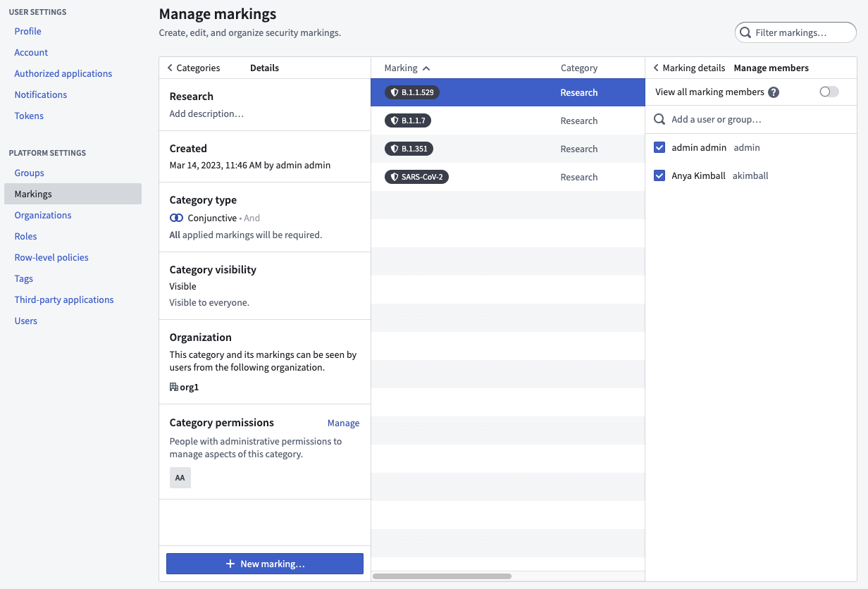
Task: Click Manage link for Category permissions
Action: coord(343,423)
